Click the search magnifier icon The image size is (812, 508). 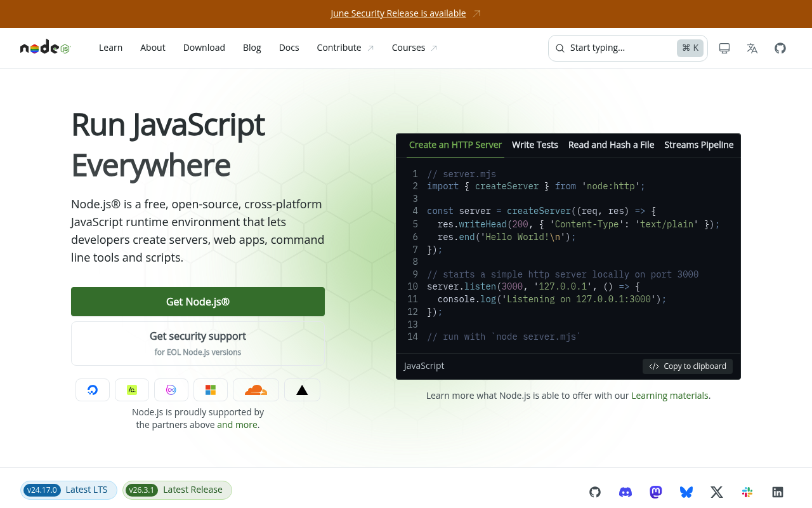(560, 48)
